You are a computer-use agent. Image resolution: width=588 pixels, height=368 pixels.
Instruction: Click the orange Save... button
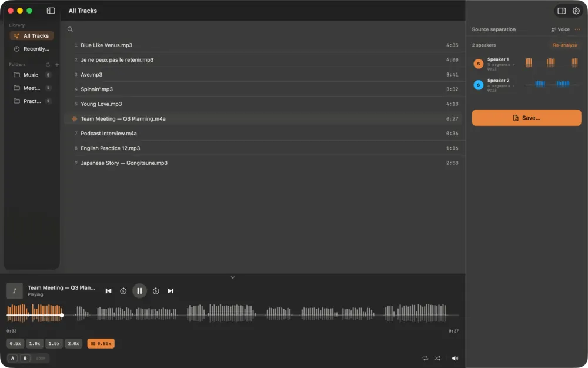pos(526,118)
